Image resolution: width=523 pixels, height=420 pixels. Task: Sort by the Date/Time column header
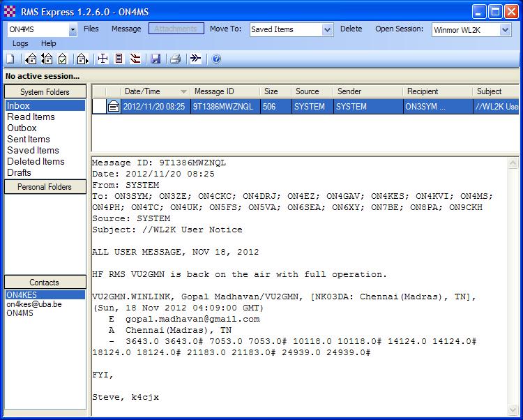click(155, 91)
